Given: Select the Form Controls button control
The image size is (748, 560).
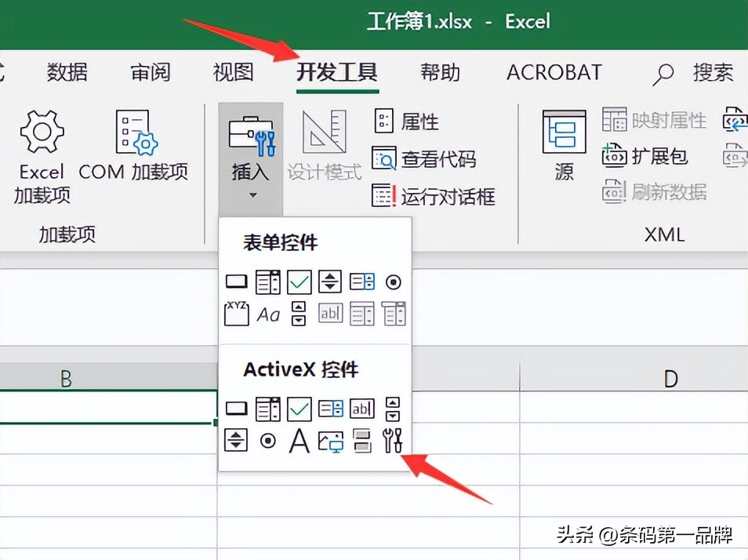Looking at the screenshot, I should click(236, 281).
